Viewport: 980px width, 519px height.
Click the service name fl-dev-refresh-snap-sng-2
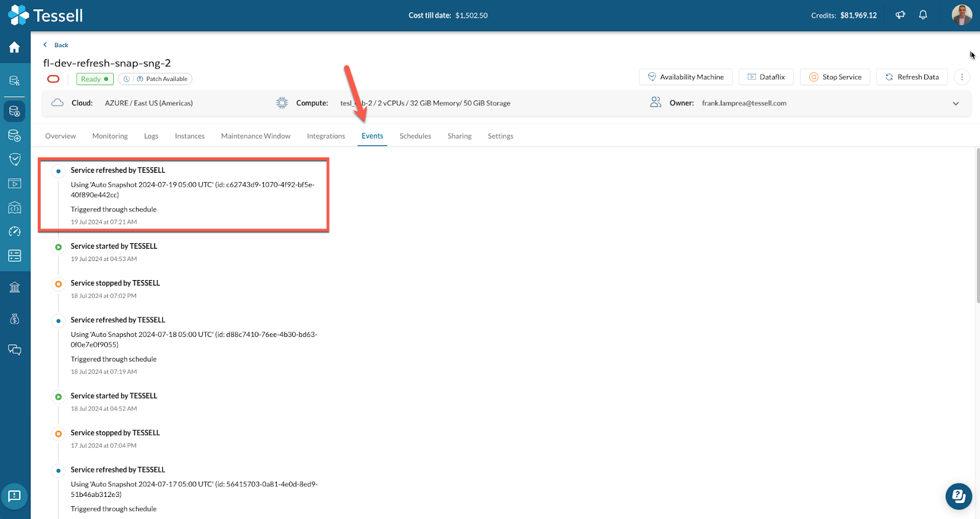(107, 63)
